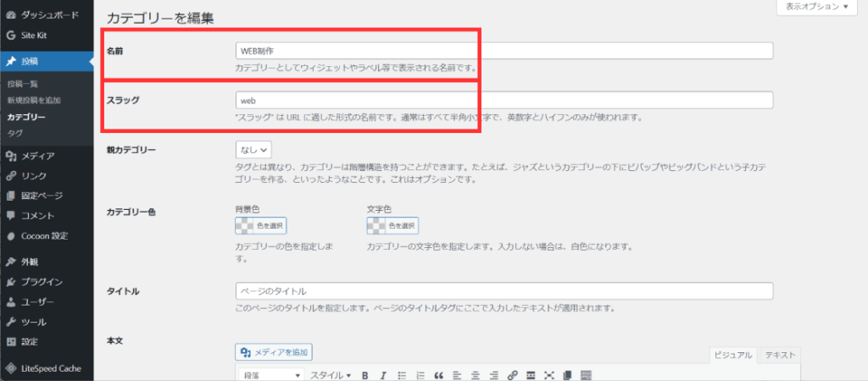Expand the 表示オプション panel

point(817,7)
